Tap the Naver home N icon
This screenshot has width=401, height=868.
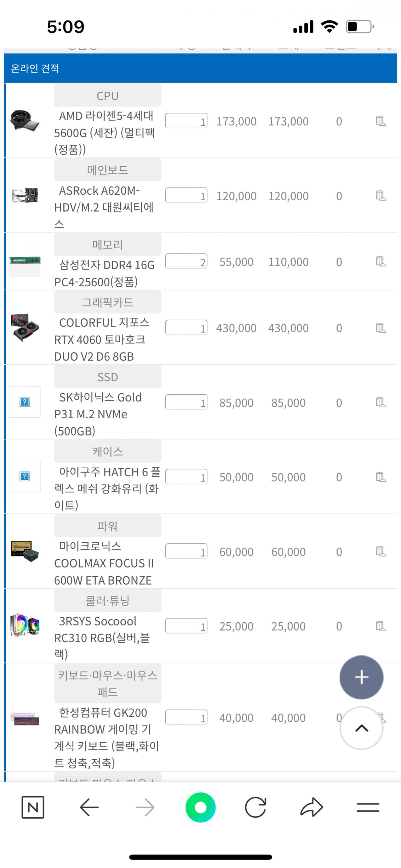click(x=33, y=807)
